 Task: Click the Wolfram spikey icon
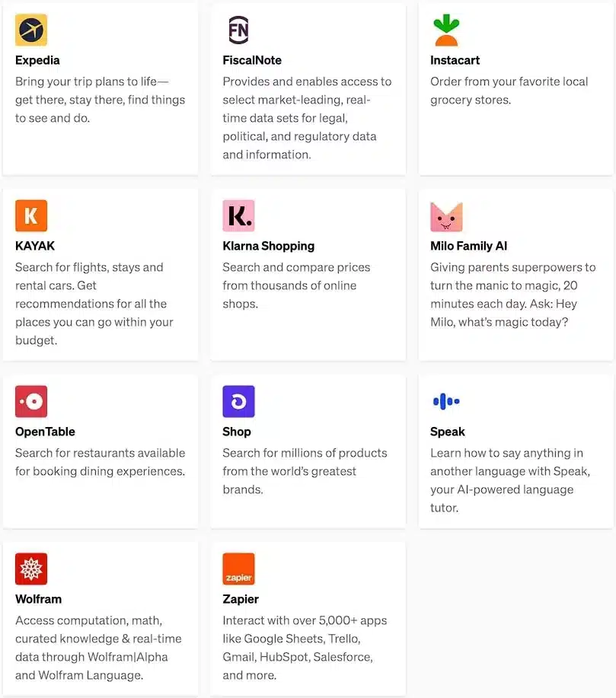point(30,569)
